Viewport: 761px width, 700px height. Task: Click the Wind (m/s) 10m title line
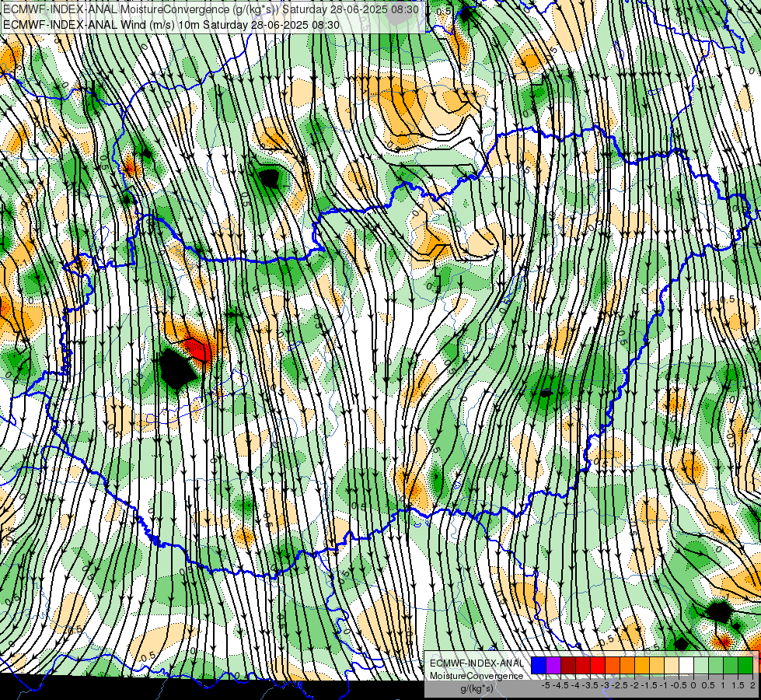pyautogui.click(x=171, y=25)
